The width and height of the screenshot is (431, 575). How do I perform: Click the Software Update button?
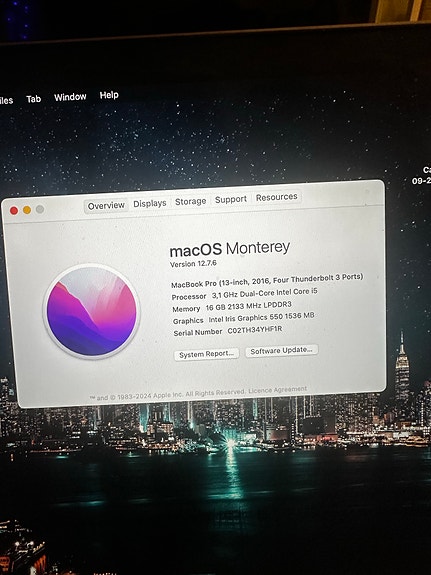coord(281,351)
